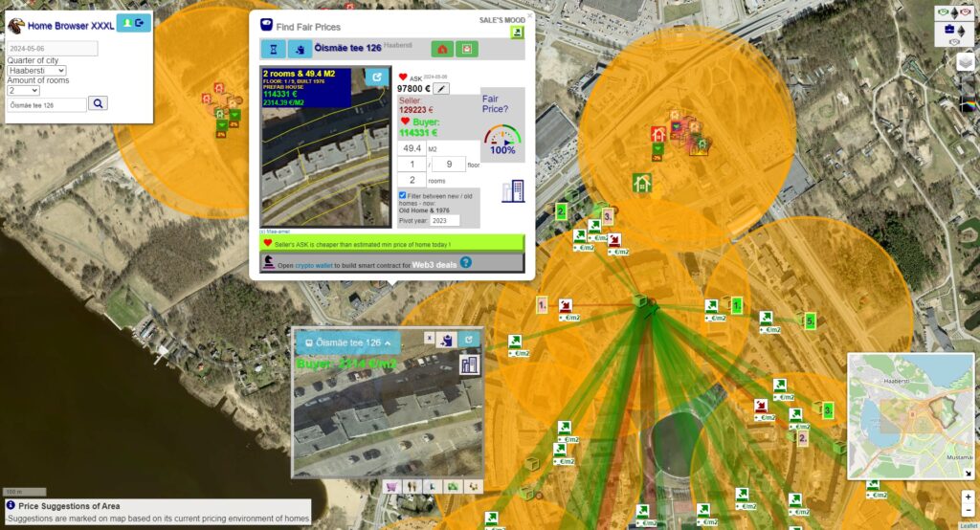Click the Maa-amet copyright link
This screenshot has height=530, width=980.
pos(275,232)
